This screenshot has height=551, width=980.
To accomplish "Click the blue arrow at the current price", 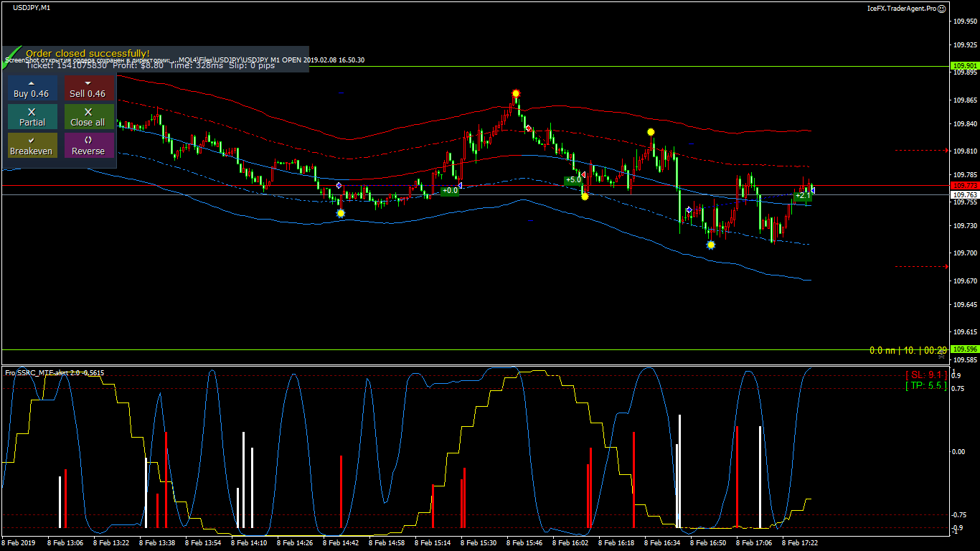I will tap(812, 190).
